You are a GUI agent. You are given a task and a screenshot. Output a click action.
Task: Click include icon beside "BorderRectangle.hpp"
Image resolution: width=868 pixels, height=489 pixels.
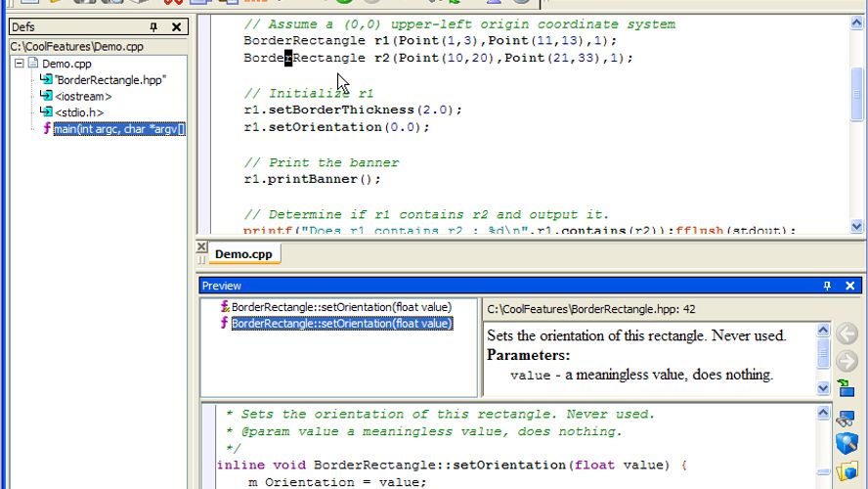point(47,79)
